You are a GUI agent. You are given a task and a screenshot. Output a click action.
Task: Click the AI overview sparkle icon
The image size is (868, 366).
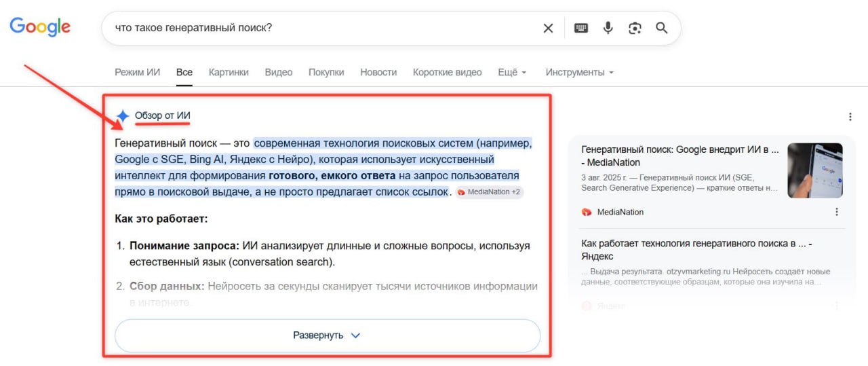tap(123, 115)
